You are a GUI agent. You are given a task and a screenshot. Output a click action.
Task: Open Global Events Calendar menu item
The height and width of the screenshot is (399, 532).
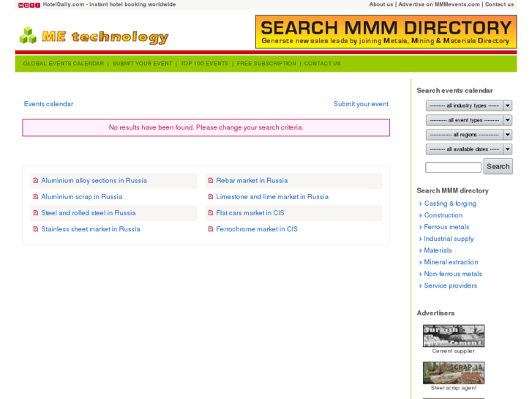[64, 64]
